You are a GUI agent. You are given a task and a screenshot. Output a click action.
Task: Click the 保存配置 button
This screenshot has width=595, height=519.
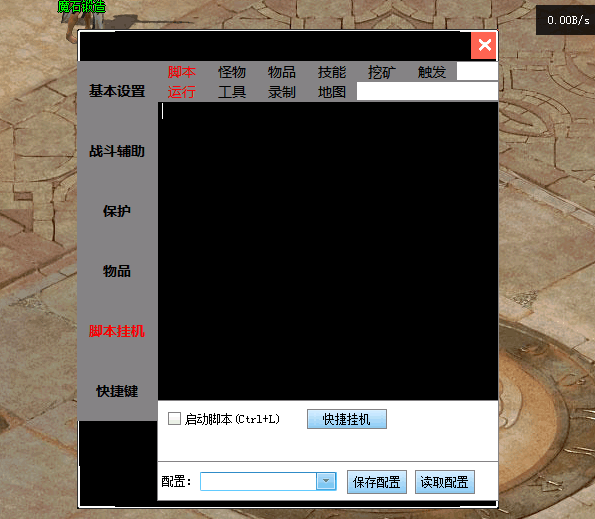tap(377, 482)
